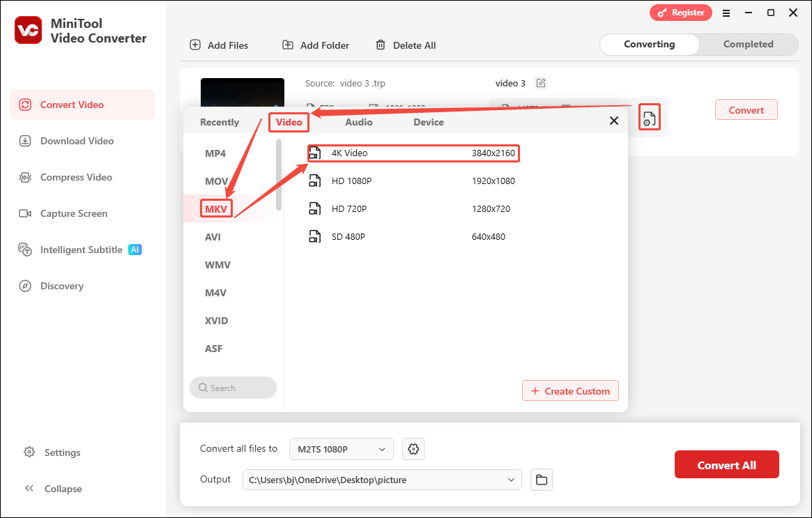Click the video 3 thumbnail

click(243, 93)
